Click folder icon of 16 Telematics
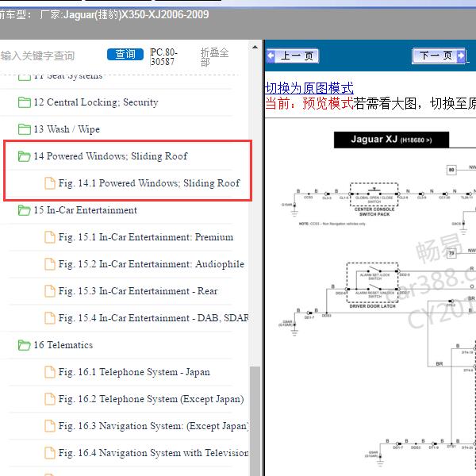Image resolution: width=476 pixels, height=476 pixels. [25, 345]
